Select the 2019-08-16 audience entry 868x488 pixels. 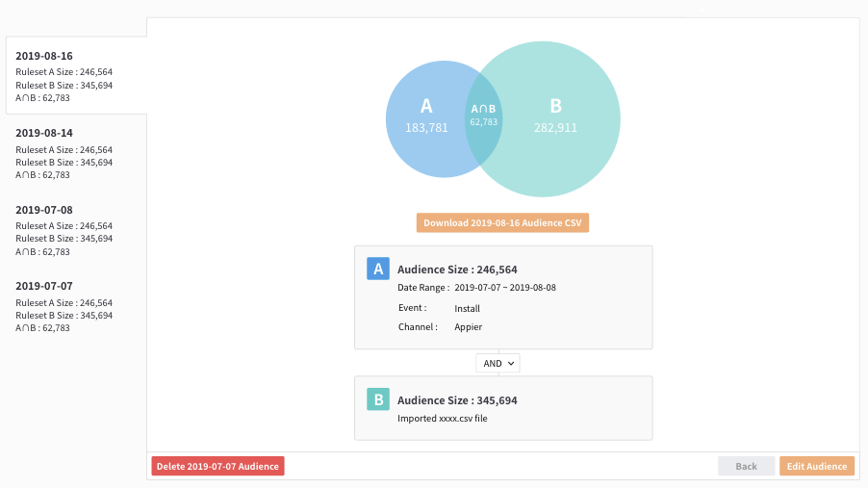click(76, 76)
